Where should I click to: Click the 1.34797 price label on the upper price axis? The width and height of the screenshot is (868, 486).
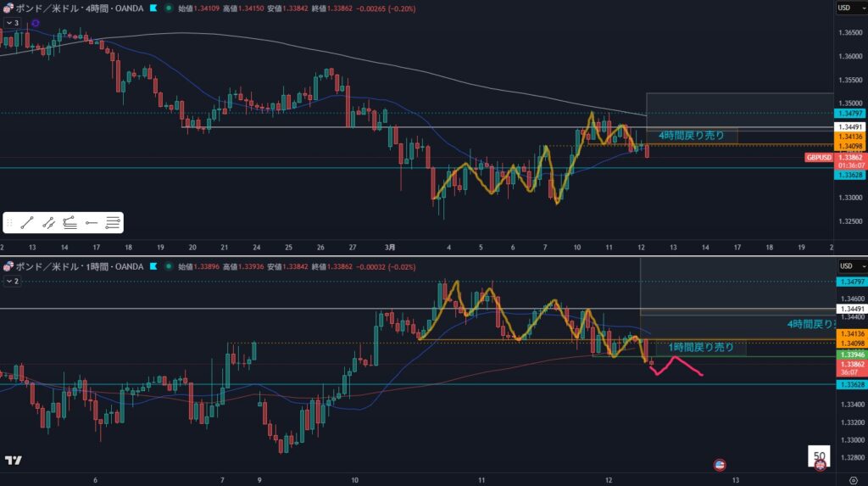tap(849, 113)
